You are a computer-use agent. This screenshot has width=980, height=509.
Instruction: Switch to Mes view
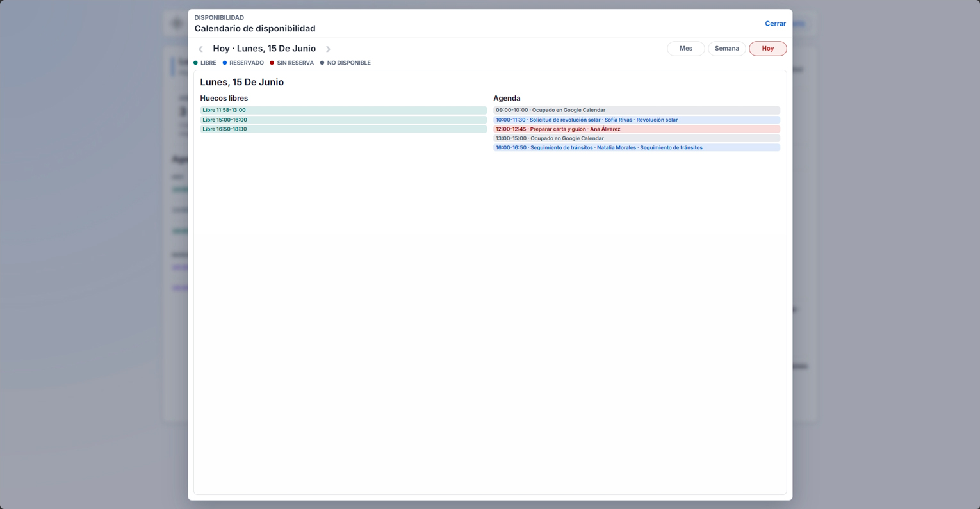coord(685,49)
